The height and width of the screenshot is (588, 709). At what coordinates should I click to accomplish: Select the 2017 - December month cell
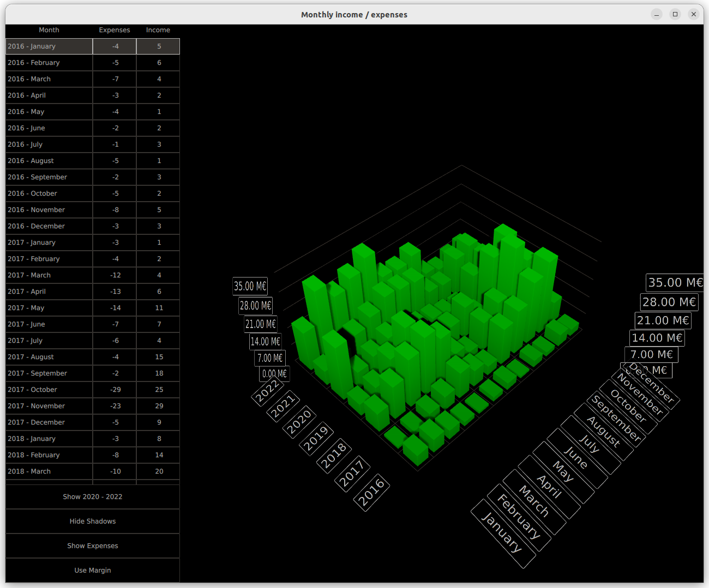[49, 422]
